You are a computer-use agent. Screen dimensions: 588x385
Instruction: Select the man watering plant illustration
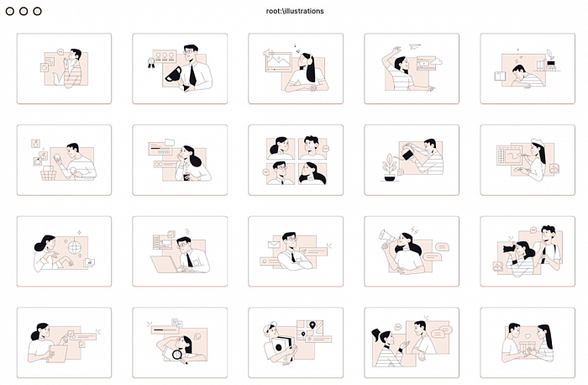coord(412,161)
